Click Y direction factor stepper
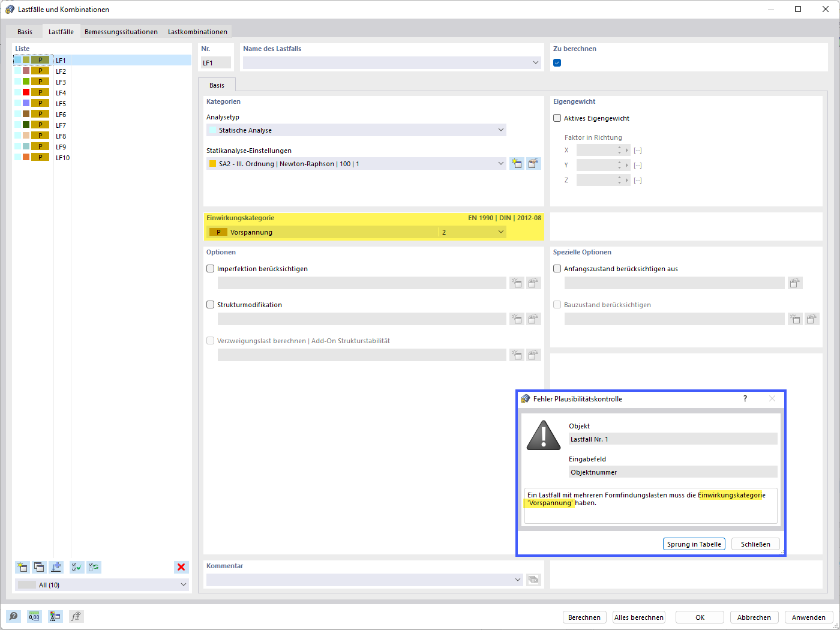 point(620,165)
